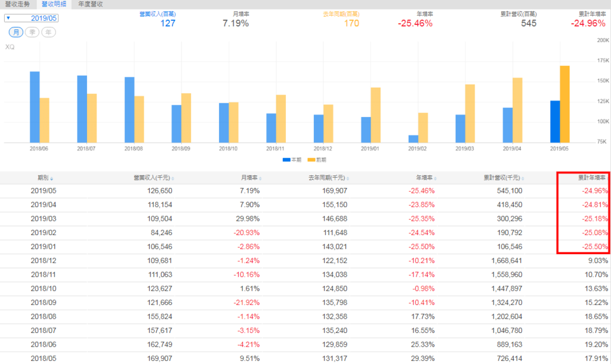Select the 2018/08 row period cell
The width and height of the screenshot is (611, 364).
[x=43, y=317]
